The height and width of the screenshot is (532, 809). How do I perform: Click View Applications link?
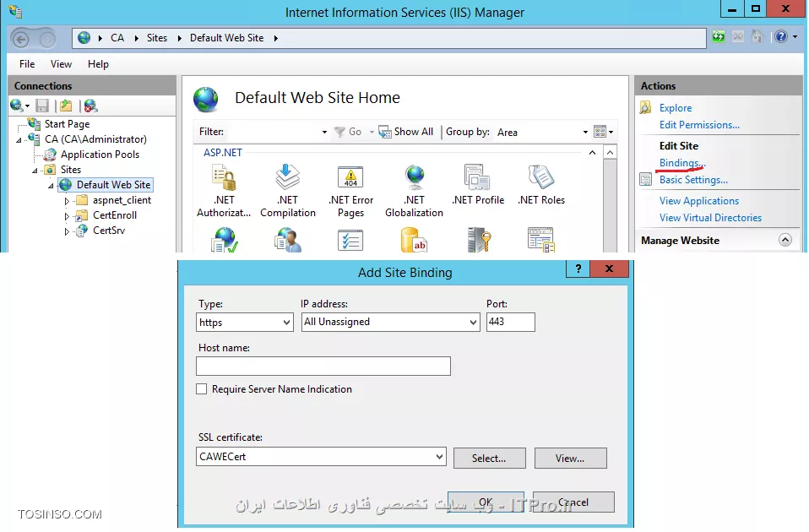tap(698, 201)
